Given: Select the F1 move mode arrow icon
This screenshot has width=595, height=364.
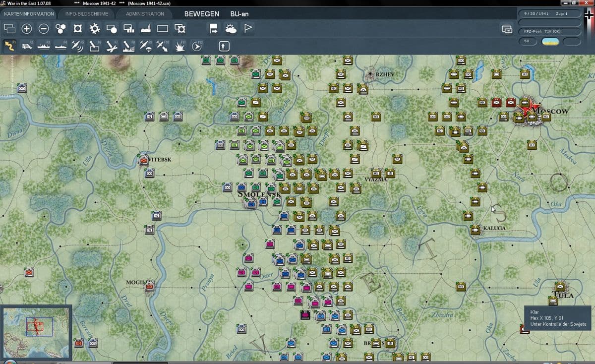Looking at the screenshot, I should coord(10,46).
